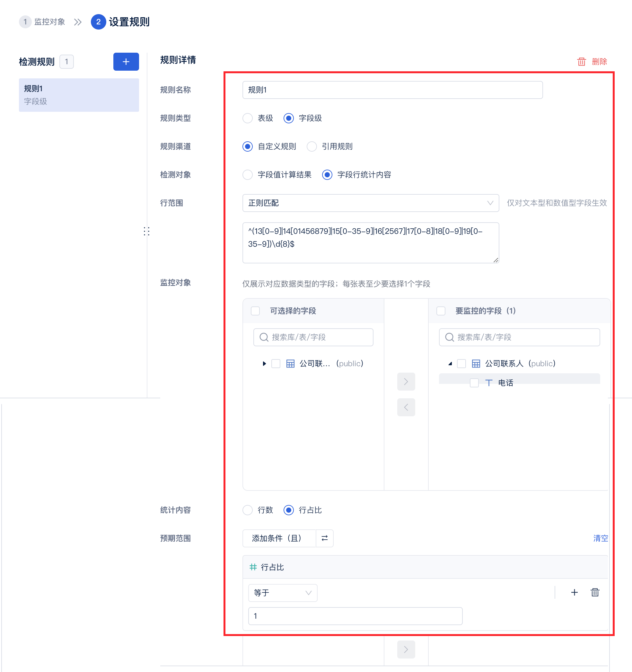The width and height of the screenshot is (632, 672).
Task: Check the 电话 field checkbox
Action: [x=474, y=383]
